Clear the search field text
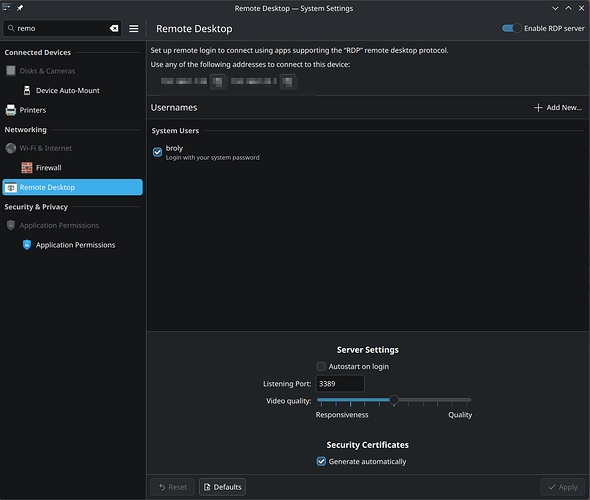590x500 pixels. pyautogui.click(x=114, y=29)
